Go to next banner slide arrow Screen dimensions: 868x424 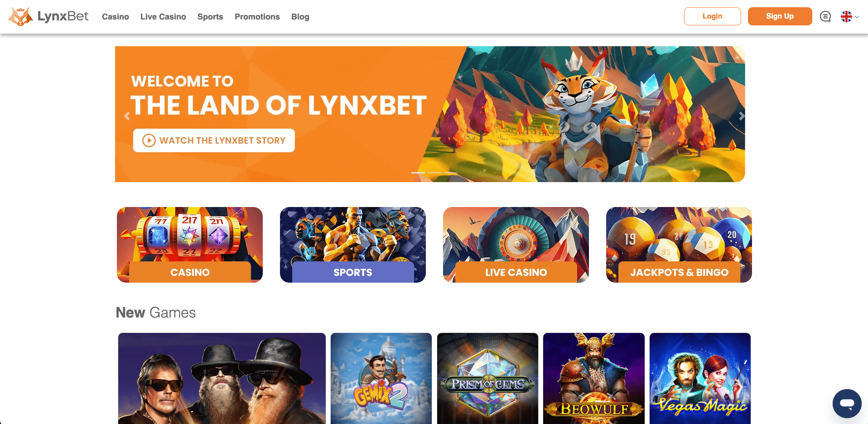(x=741, y=116)
